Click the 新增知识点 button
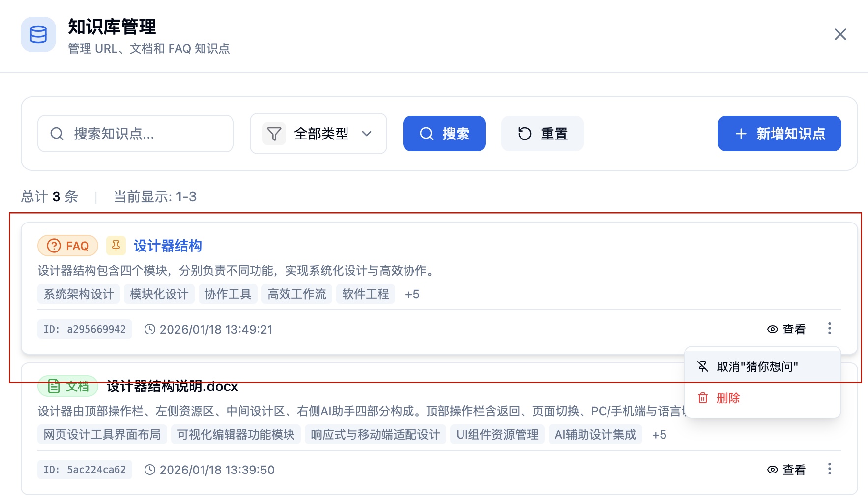Image resolution: width=868 pixels, height=501 pixels. pyautogui.click(x=780, y=134)
